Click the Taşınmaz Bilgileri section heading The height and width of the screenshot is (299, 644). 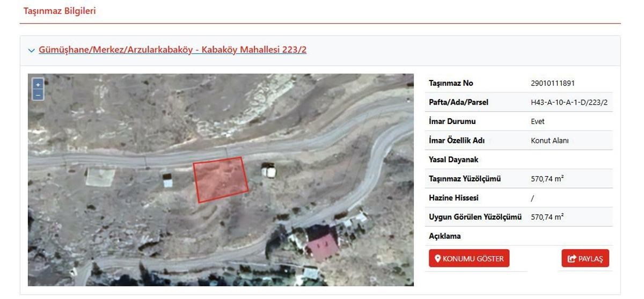60,11
